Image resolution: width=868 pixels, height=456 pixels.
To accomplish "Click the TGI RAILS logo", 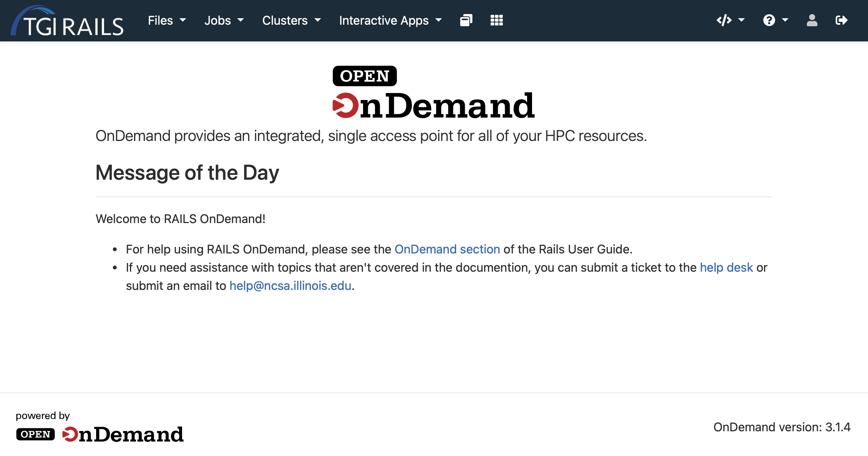I will click(x=67, y=21).
